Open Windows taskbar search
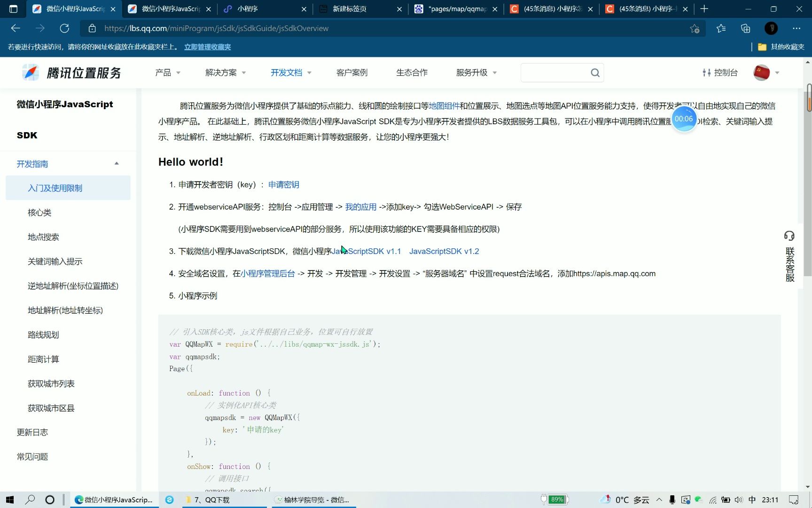The image size is (812, 508). tap(30, 500)
